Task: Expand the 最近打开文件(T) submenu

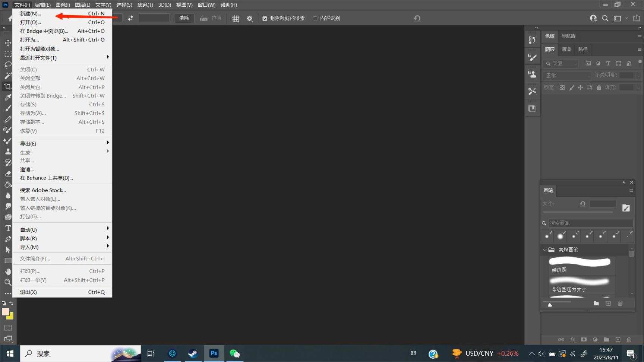Action: click(x=62, y=58)
